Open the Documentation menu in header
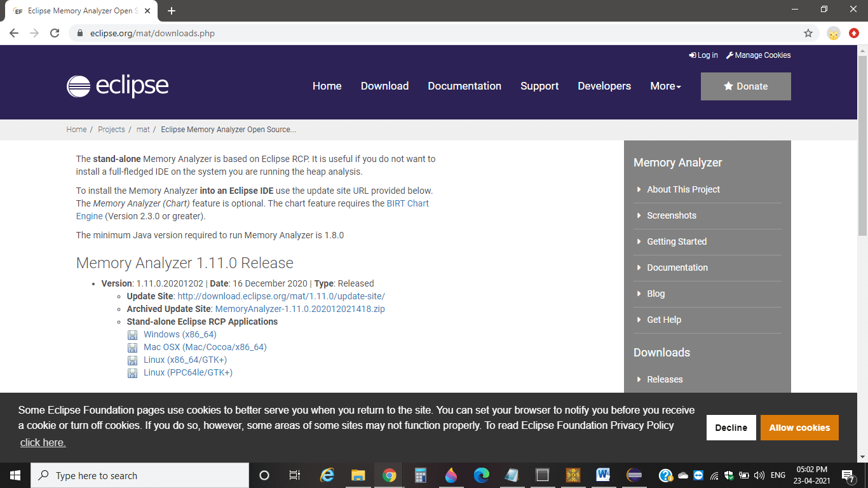The height and width of the screenshot is (488, 868). 465,86
